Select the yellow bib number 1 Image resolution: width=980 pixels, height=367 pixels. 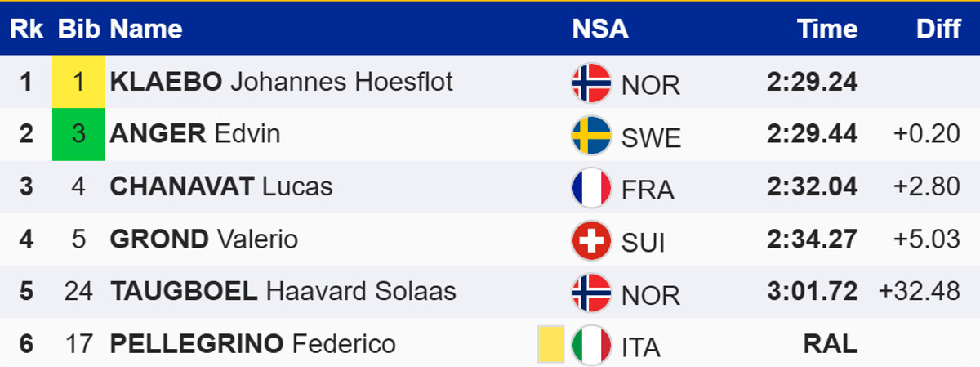78,83
